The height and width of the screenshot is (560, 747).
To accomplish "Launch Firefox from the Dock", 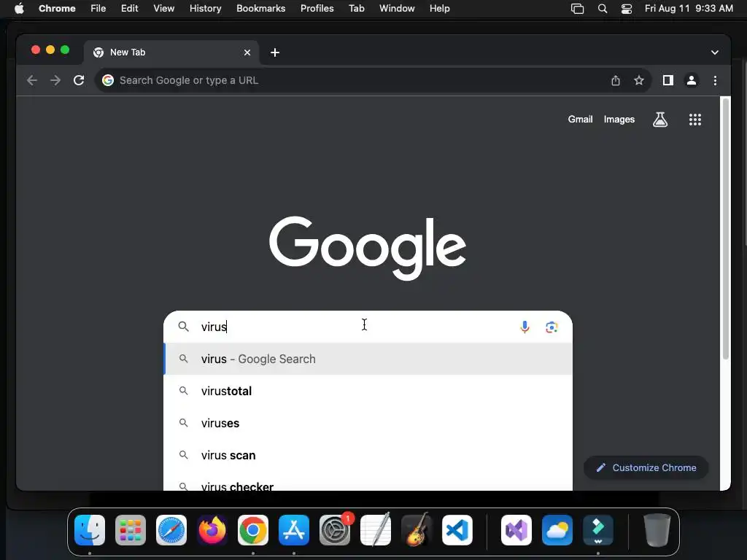I will point(212,530).
